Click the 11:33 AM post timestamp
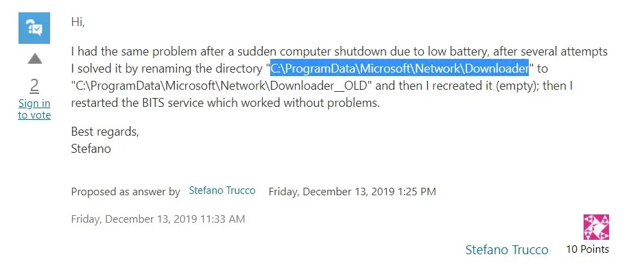This screenshot has height=272, width=644. tap(158, 219)
